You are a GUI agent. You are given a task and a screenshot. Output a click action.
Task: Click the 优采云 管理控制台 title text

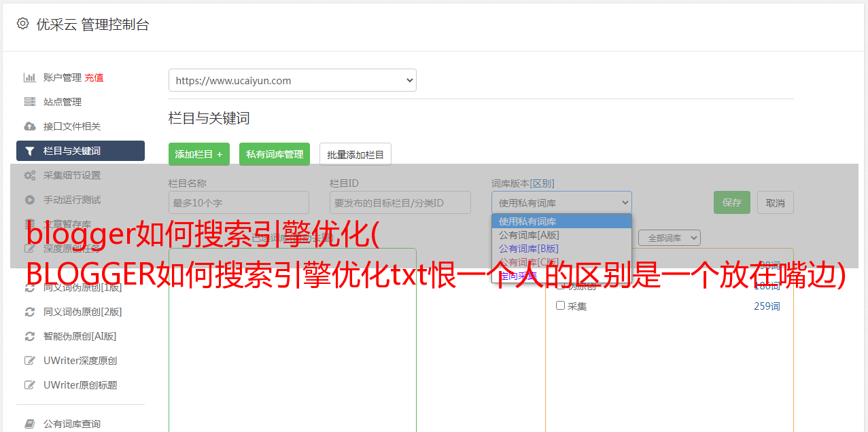pos(92,24)
